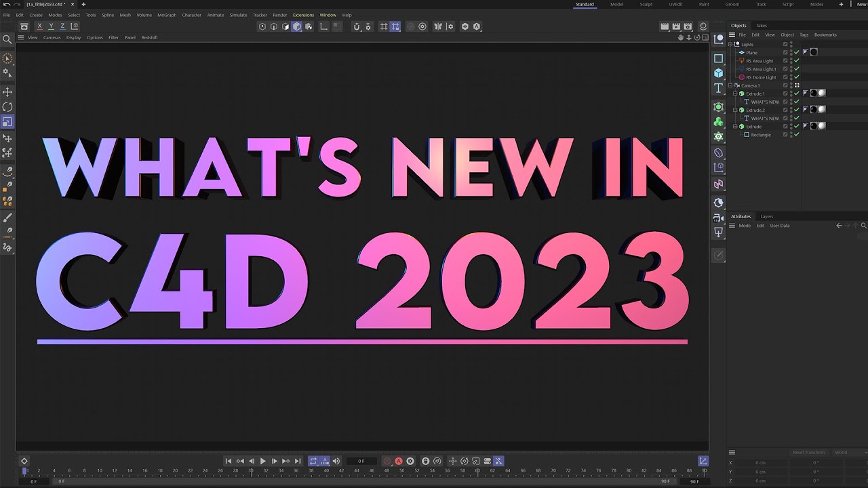Screen dimensions: 868x488
Task: Toggle the Rectangle object's layer box
Action: pyautogui.click(x=785, y=135)
